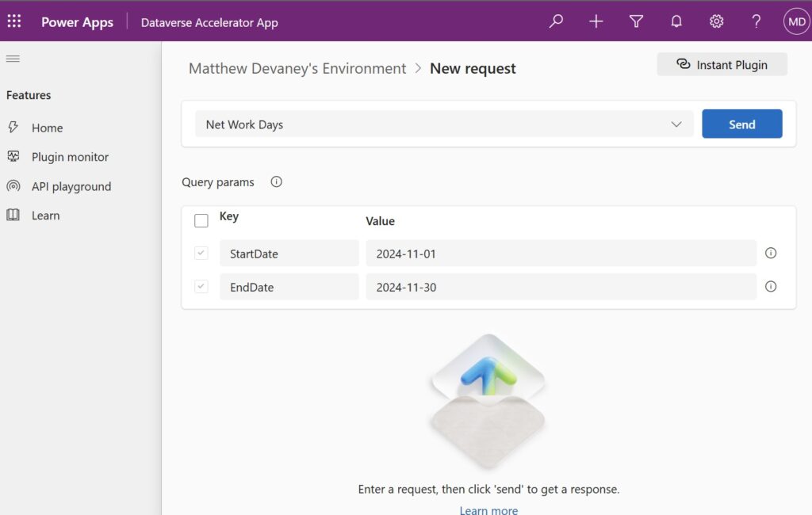The width and height of the screenshot is (812, 515).
Task: Click the Key column header
Action: coord(229,216)
